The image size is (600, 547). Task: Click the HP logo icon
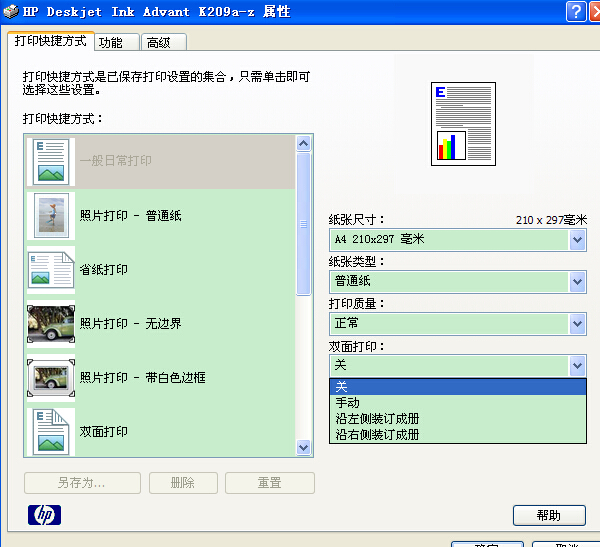pos(44,515)
